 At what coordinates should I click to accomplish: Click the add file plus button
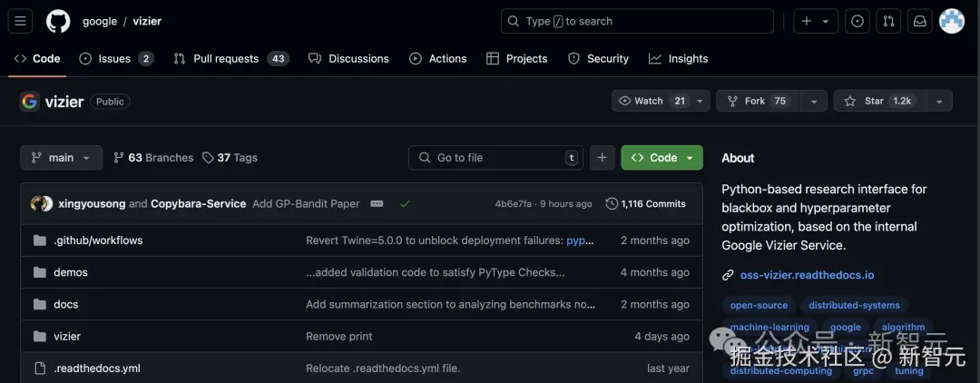pyautogui.click(x=602, y=157)
